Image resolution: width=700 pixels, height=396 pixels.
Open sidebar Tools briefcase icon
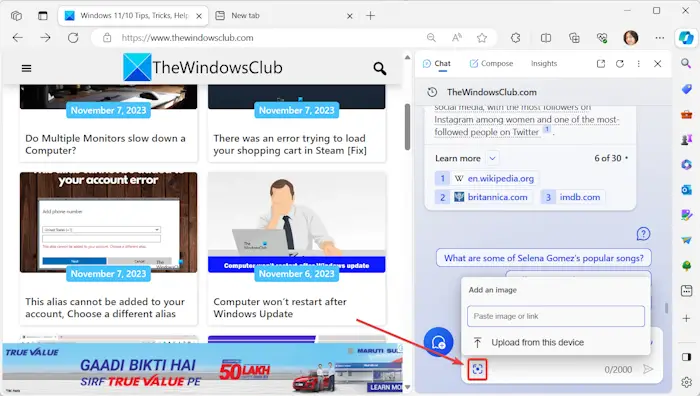686,114
